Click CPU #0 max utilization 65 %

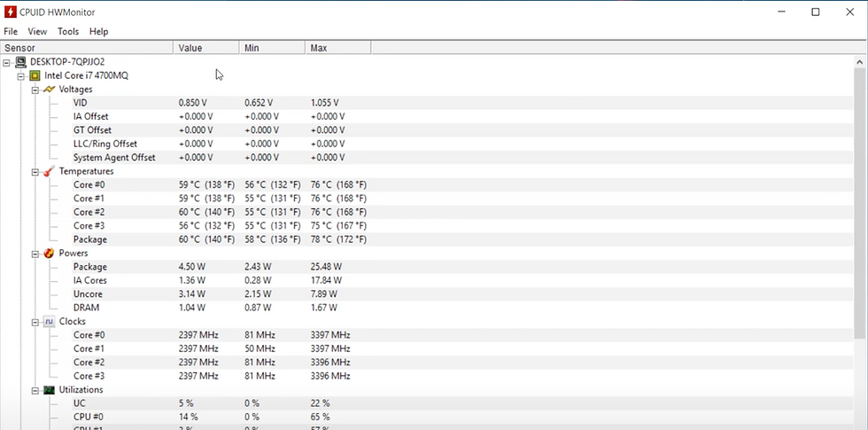[x=320, y=418]
